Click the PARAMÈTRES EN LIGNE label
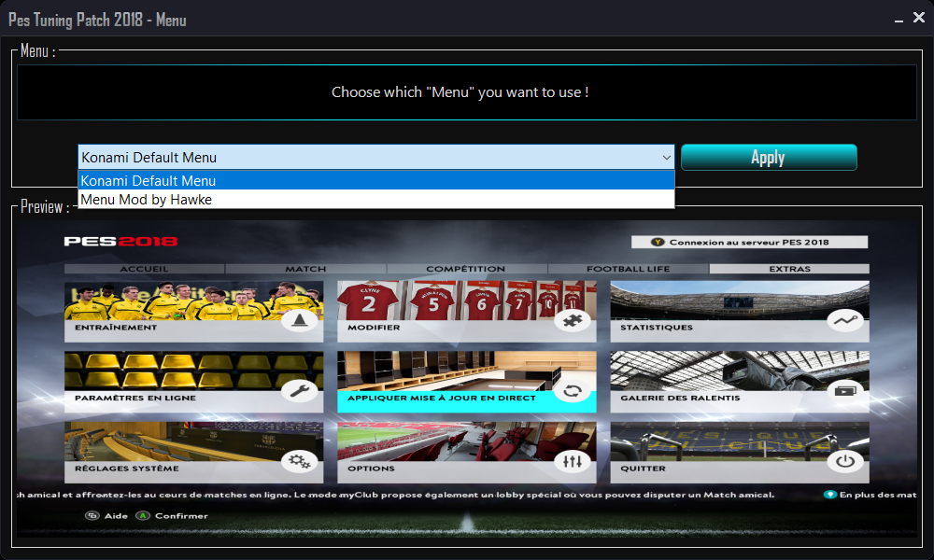934x560 pixels. click(135, 399)
